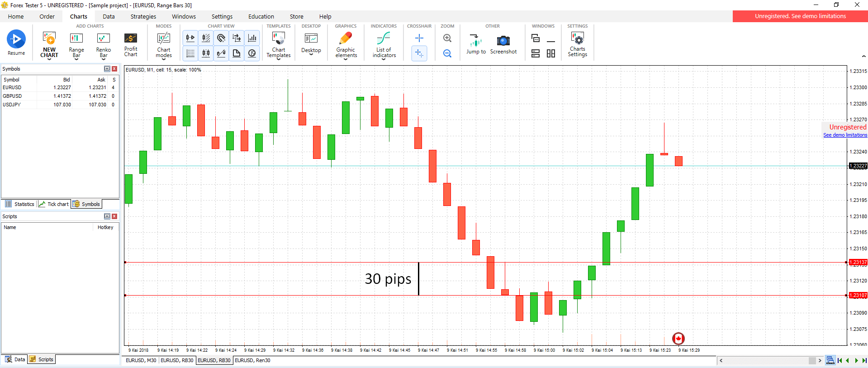868x368 pixels.
Task: Take a chart Screenshot with camera icon
Action: pos(503,44)
